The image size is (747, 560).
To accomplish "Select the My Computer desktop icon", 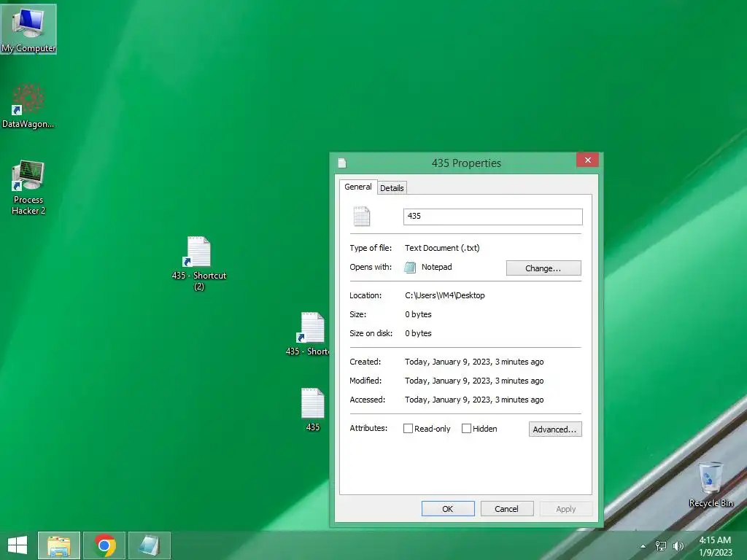I will tap(28, 29).
